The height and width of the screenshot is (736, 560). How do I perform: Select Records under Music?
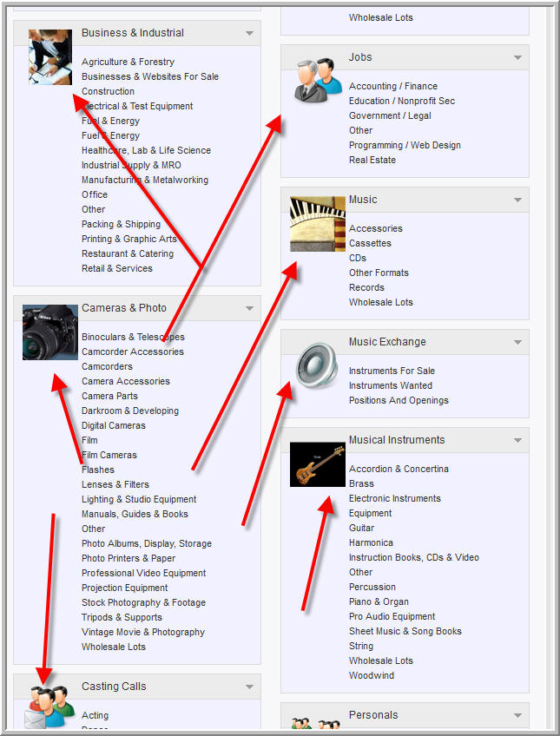point(366,288)
